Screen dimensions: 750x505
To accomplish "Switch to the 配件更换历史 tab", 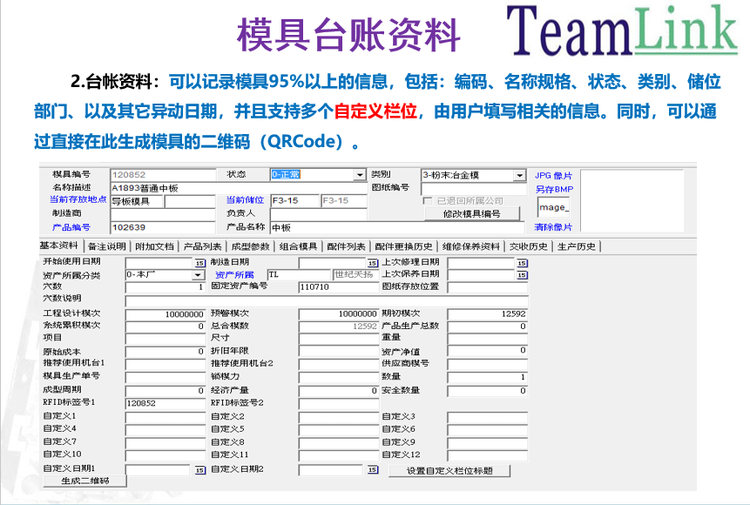I will [403, 246].
